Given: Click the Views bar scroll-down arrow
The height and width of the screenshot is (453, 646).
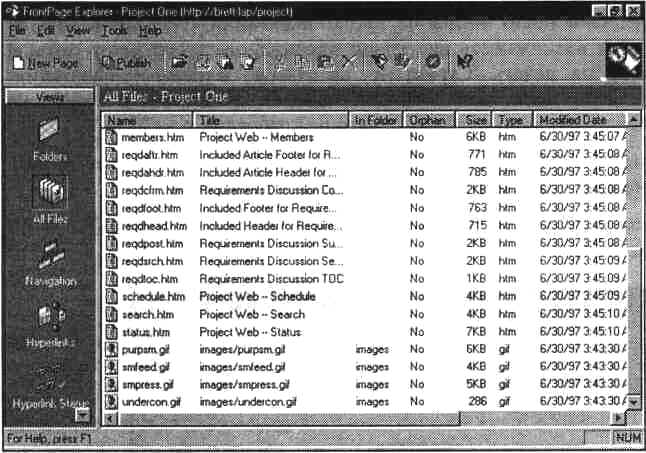Looking at the screenshot, I should click(83, 416).
